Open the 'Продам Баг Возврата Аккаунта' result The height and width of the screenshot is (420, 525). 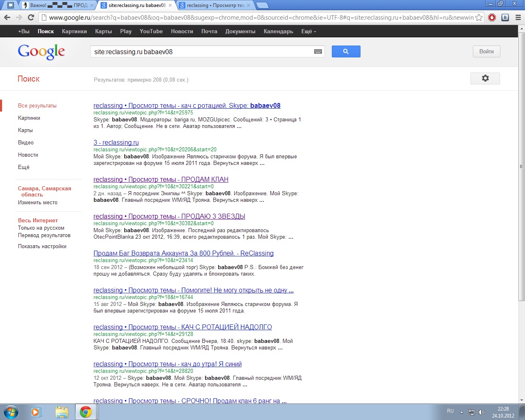pos(183,253)
